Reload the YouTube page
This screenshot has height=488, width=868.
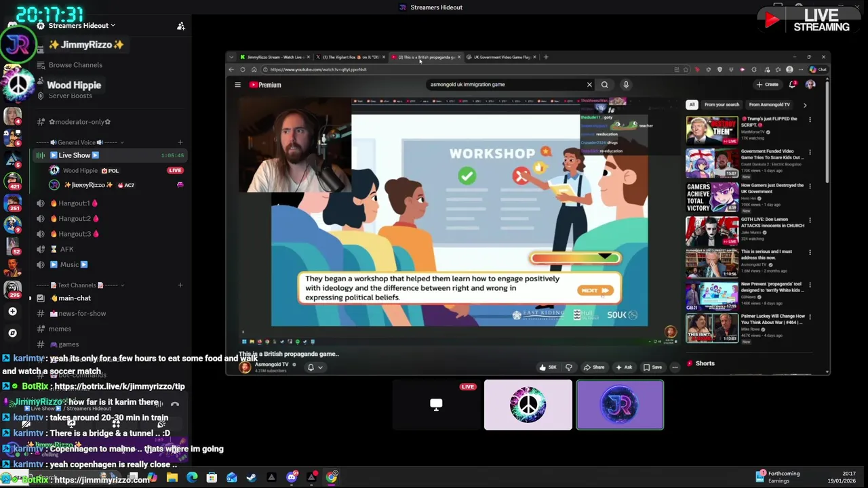tap(243, 70)
